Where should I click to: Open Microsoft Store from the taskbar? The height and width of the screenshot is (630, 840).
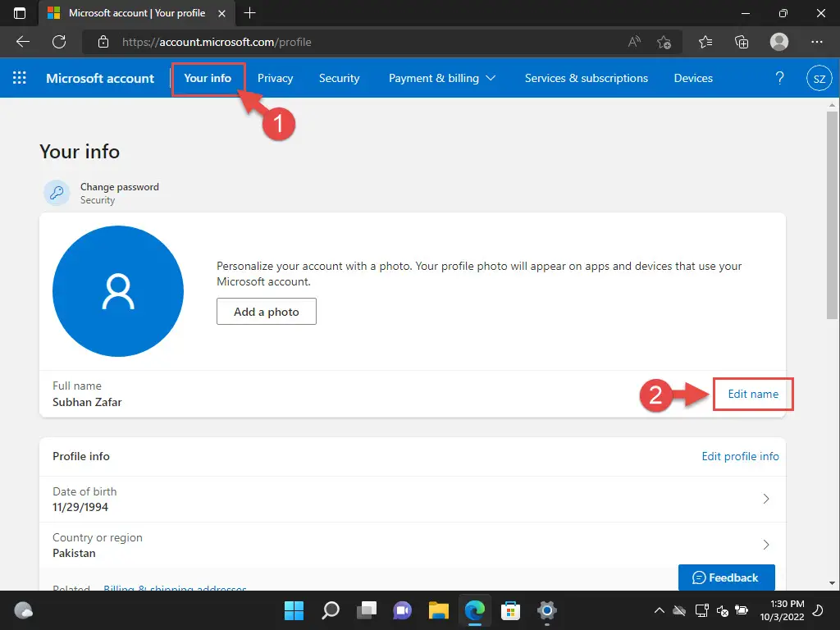click(x=510, y=610)
